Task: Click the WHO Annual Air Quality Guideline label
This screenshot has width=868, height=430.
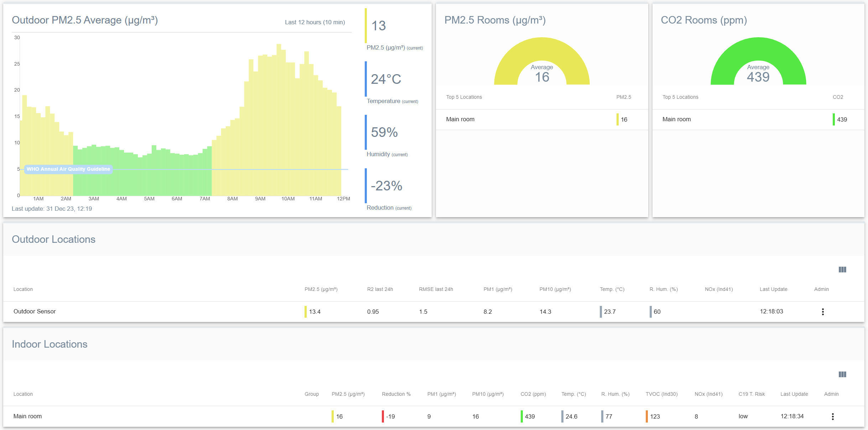Action: 68,169
